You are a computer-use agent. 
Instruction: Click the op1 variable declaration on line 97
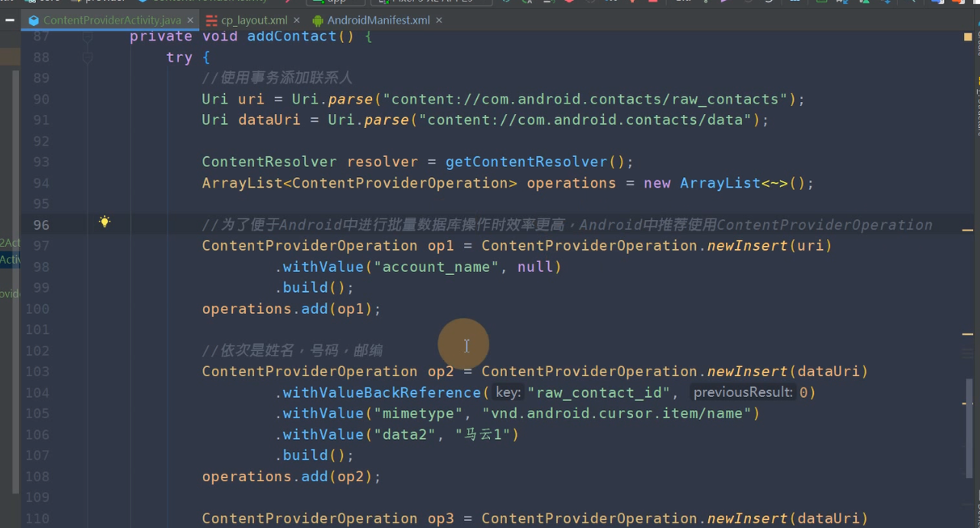(x=440, y=245)
